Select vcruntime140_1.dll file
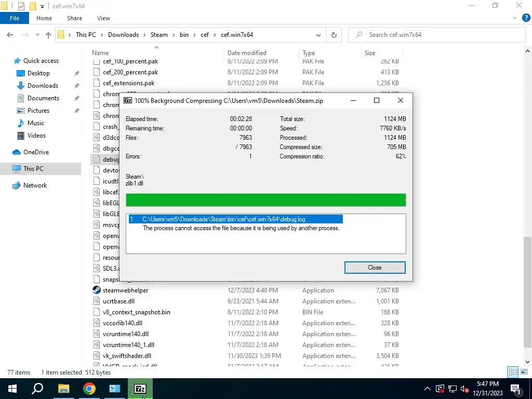 click(x=128, y=345)
